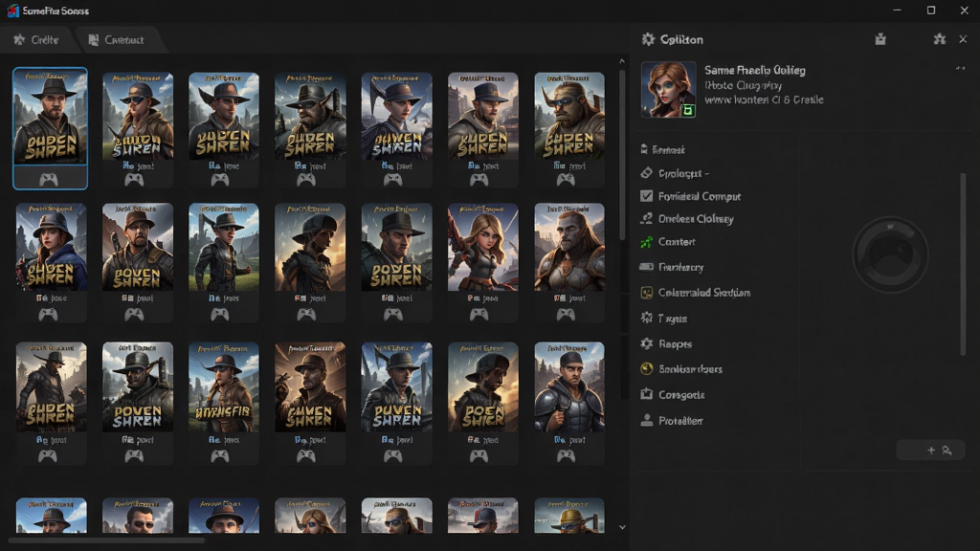Image resolution: width=980 pixels, height=551 pixels.
Task: Open the Snolaardoers entry
Action: pyautogui.click(x=690, y=369)
